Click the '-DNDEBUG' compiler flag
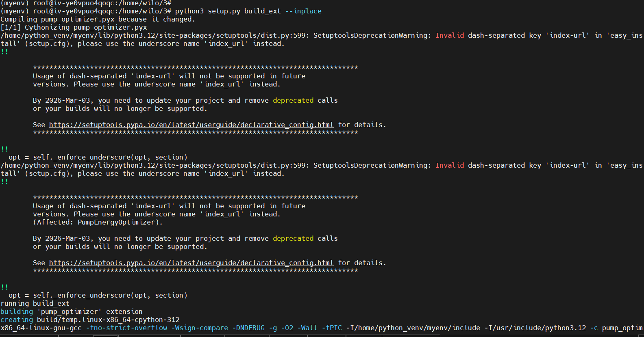Screen dimensions: 644x337 point(248,328)
